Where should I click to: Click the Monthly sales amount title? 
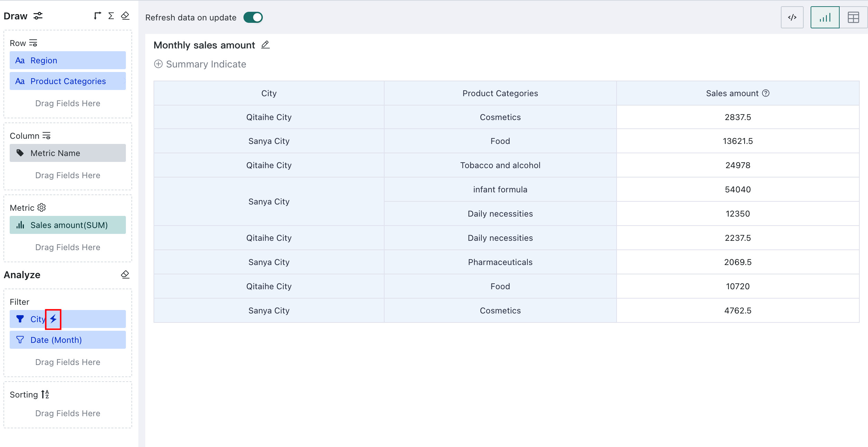click(204, 45)
